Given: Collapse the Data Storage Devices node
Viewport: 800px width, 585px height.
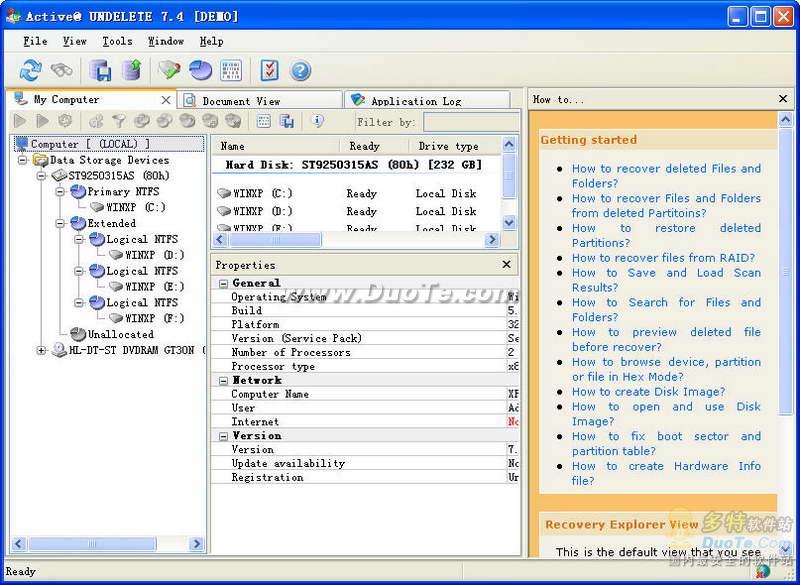Looking at the screenshot, I should [x=22, y=160].
